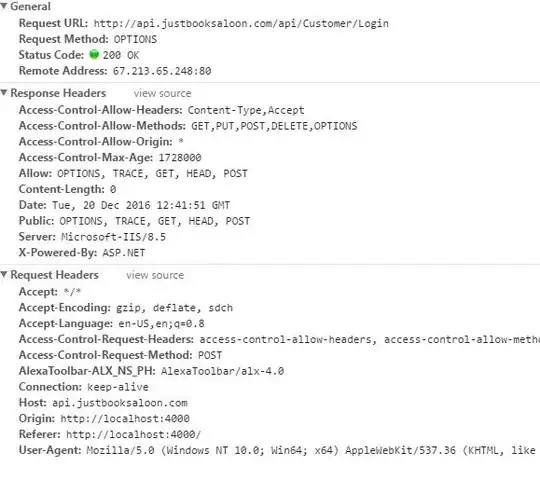
Task: Click the User-Agent header row
Action: 279,450
